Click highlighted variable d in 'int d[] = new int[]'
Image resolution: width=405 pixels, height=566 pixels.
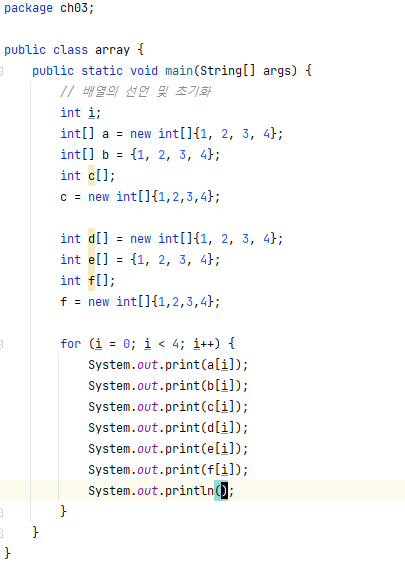(x=92, y=239)
